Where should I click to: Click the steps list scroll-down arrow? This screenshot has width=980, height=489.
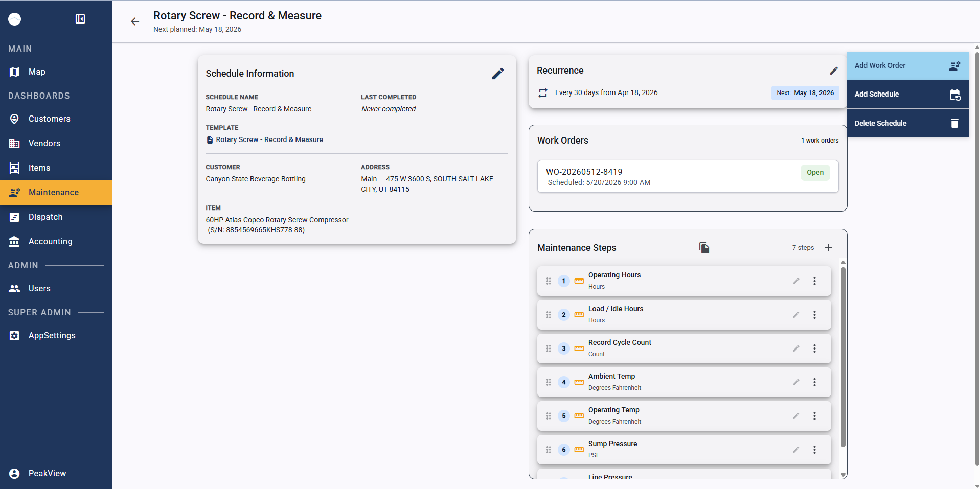click(843, 475)
